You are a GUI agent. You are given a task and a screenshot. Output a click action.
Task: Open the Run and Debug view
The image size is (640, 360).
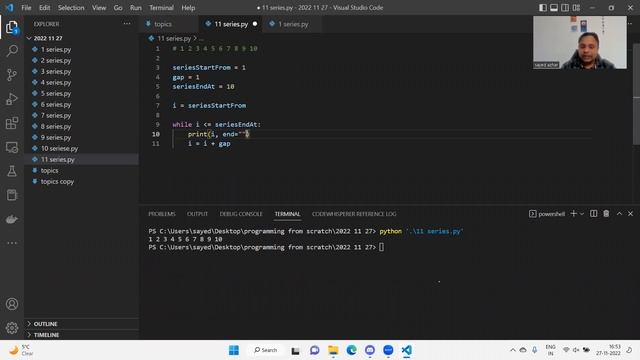click(x=12, y=99)
